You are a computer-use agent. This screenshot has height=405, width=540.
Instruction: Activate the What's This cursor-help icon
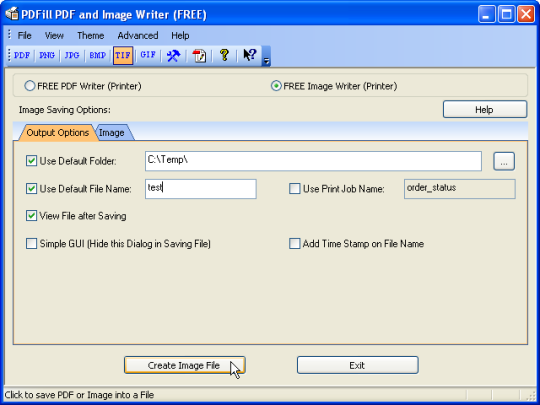pos(250,55)
